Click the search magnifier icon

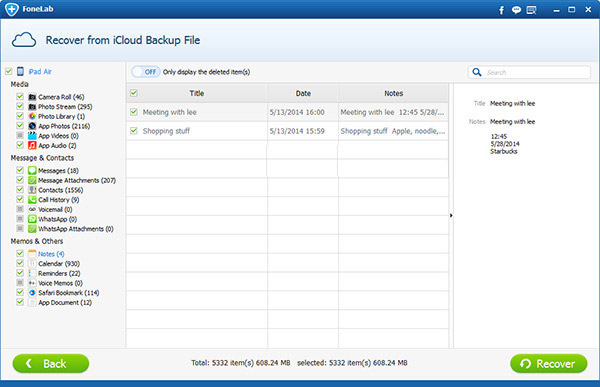click(477, 72)
